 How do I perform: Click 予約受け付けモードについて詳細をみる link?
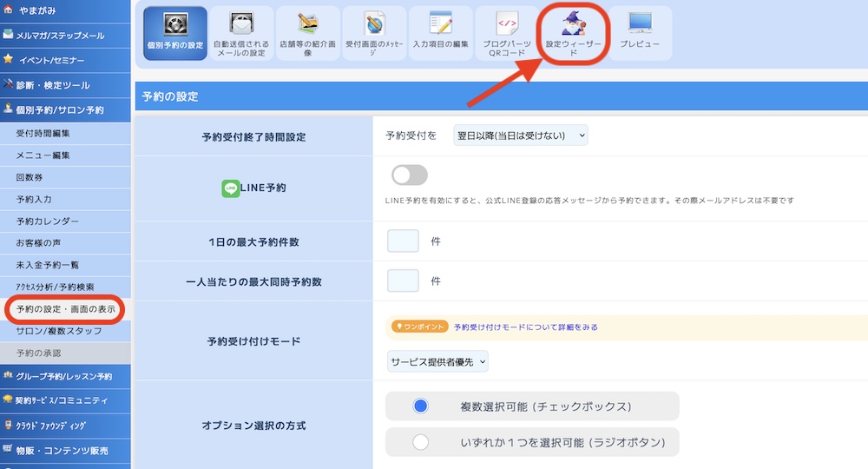tap(525, 327)
